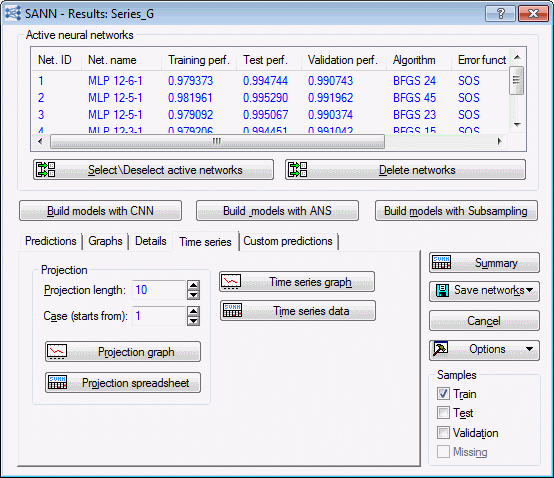Click the Projection spreadsheet icon
The height and width of the screenshot is (478, 554).
(x=57, y=382)
